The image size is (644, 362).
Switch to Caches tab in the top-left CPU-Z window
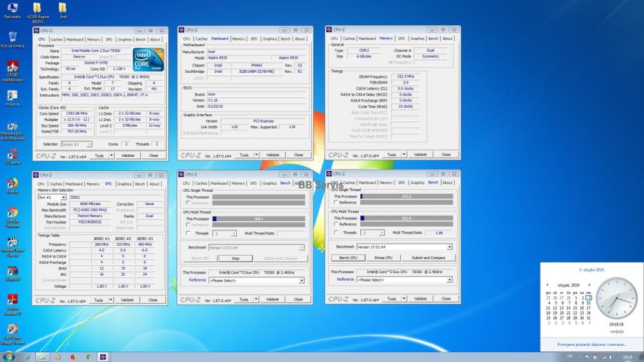point(56,39)
